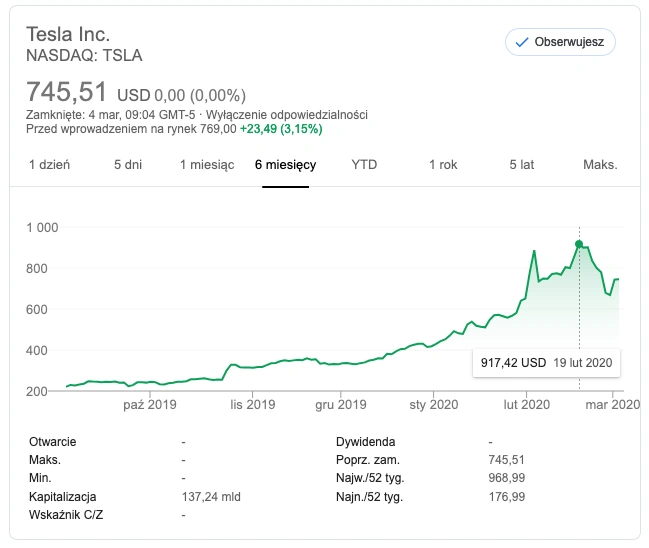This screenshot has height=548, width=649.
Task: Open the Wyłączenie odpowiedzialności link
Action: (287, 115)
